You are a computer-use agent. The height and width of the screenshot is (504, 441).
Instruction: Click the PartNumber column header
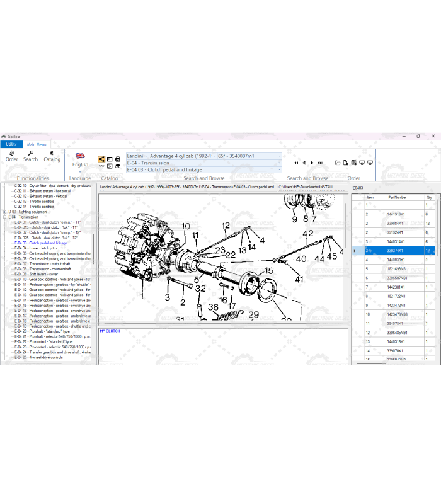pos(397,197)
